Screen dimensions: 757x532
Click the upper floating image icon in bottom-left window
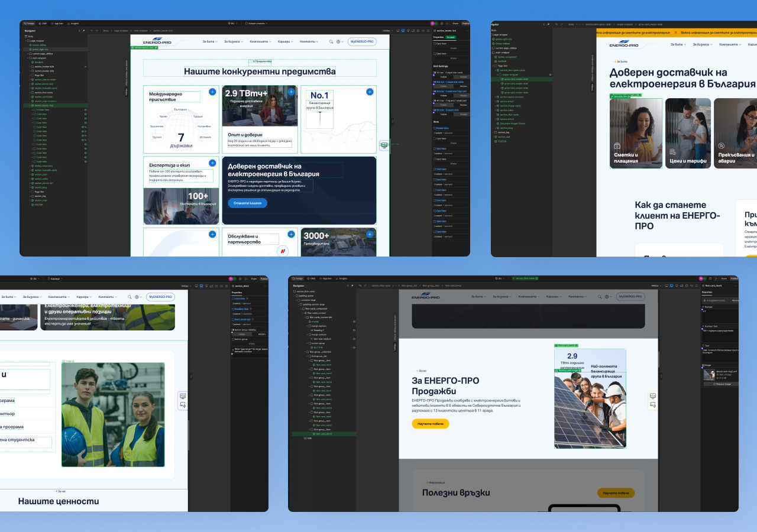[183, 396]
